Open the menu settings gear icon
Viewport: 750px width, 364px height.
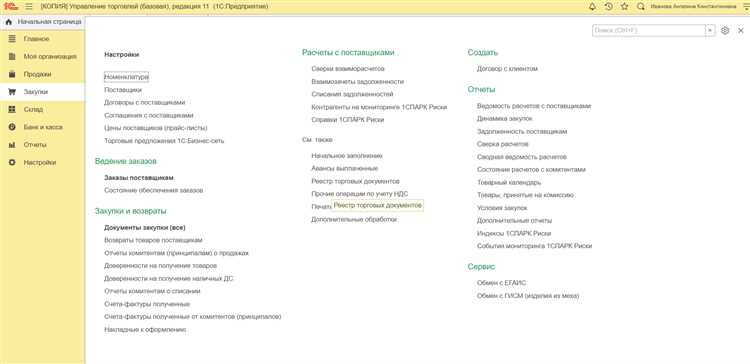pos(725,30)
